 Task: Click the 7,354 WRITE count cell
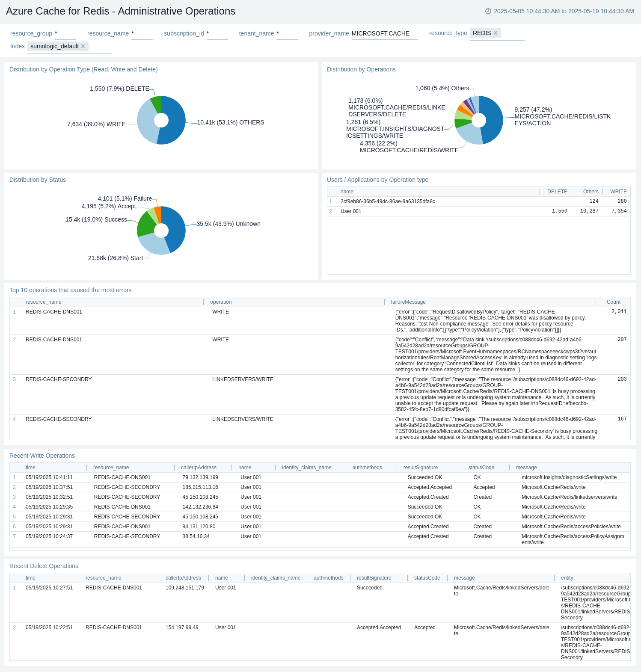[619, 211]
